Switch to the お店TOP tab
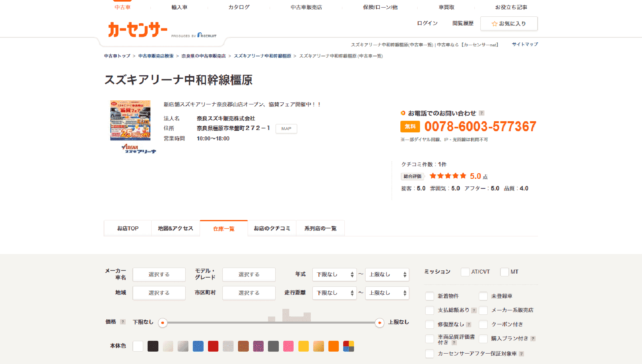Screen dimensions: 642x364 pyautogui.click(x=128, y=228)
